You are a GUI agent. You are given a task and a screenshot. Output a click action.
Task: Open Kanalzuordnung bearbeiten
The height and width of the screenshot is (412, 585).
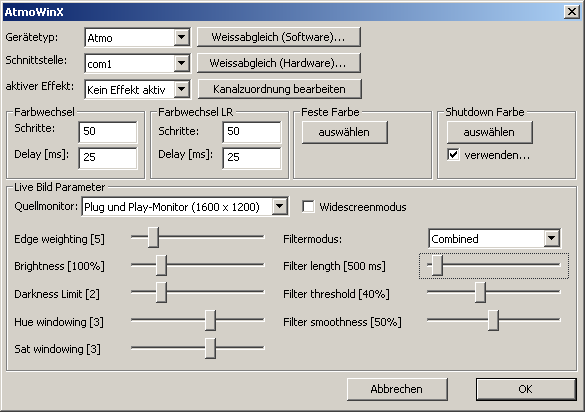click(x=279, y=89)
